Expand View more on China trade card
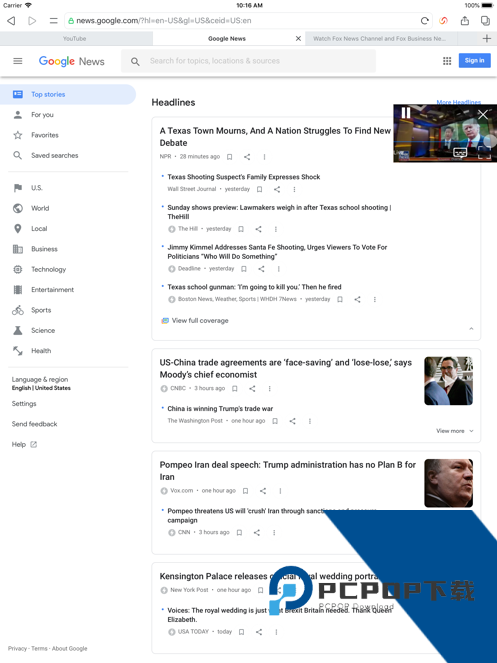This screenshot has width=497, height=663. click(x=455, y=431)
